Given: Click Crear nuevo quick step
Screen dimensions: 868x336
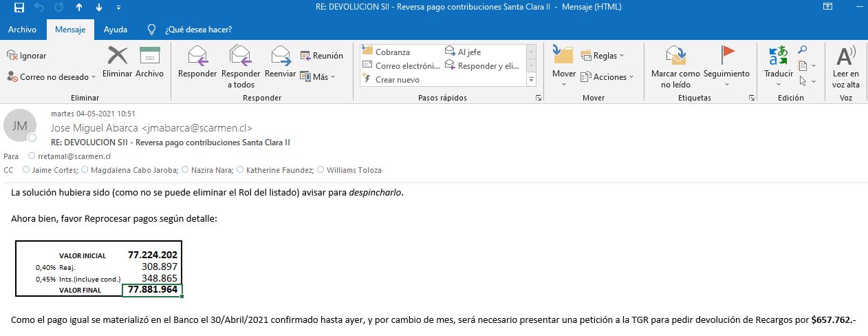Looking at the screenshot, I should pos(397,80).
